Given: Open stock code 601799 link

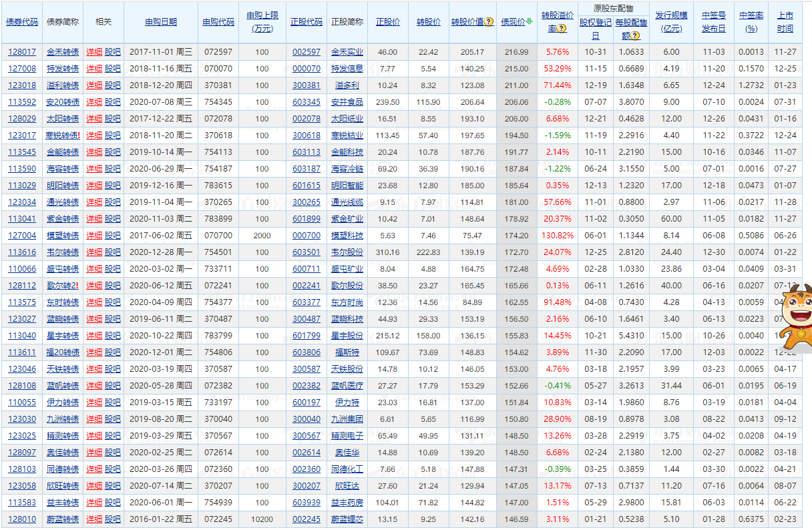Looking at the screenshot, I should (x=307, y=336).
